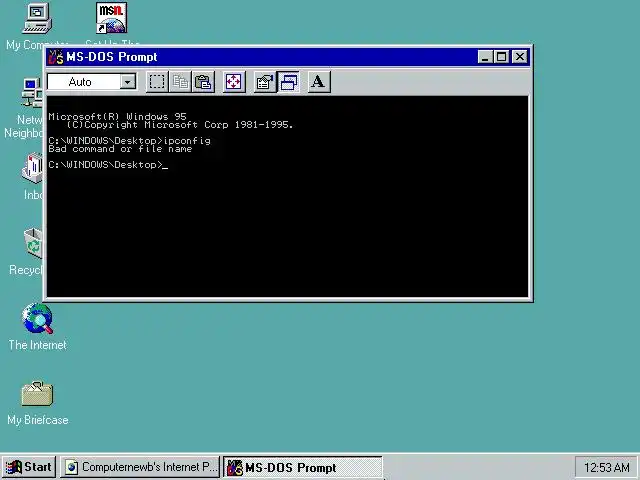The width and height of the screenshot is (640, 480).
Task: Click the 12:53 AM taskbar clock
Action: click(x=606, y=467)
